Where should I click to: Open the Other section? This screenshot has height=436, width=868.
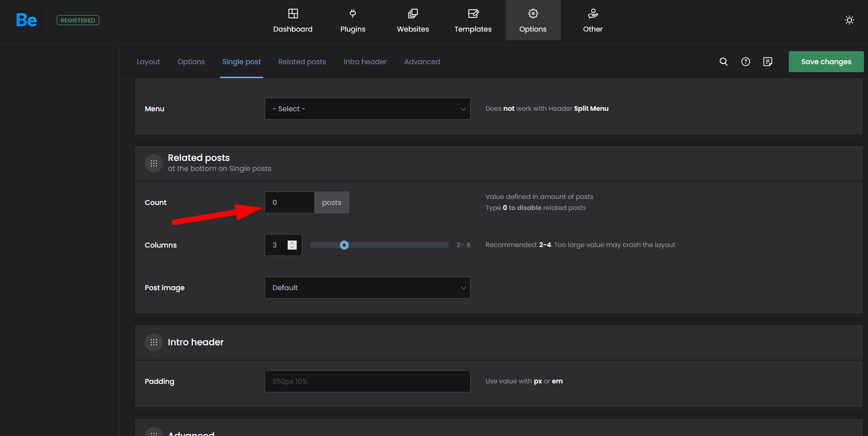tap(593, 21)
